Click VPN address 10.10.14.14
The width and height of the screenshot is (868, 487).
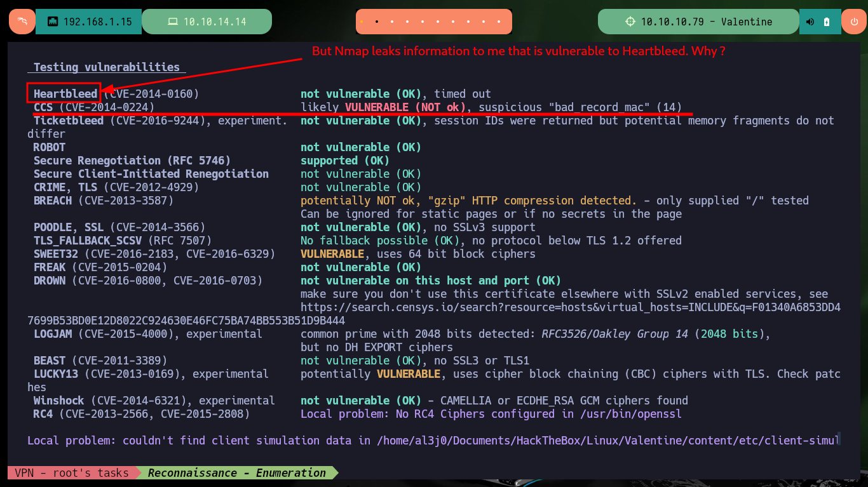click(x=215, y=22)
